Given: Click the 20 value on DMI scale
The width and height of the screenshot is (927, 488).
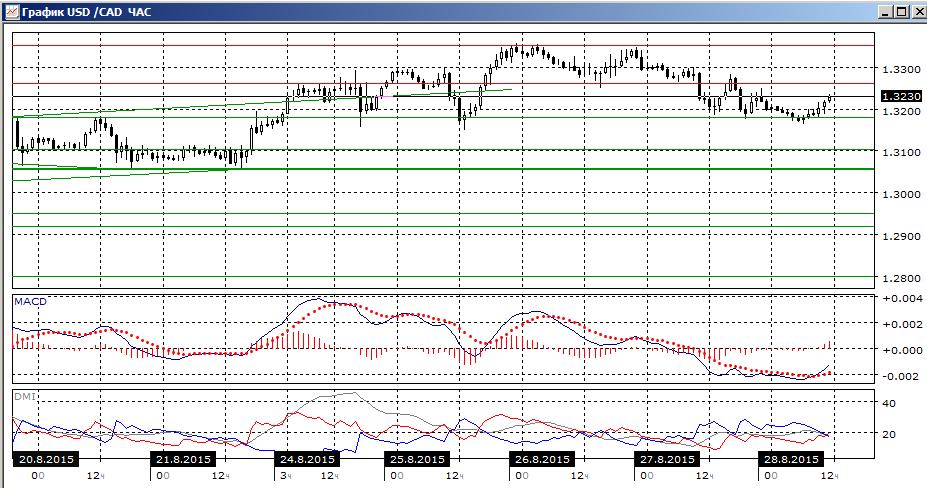Looking at the screenshot, I should (889, 434).
